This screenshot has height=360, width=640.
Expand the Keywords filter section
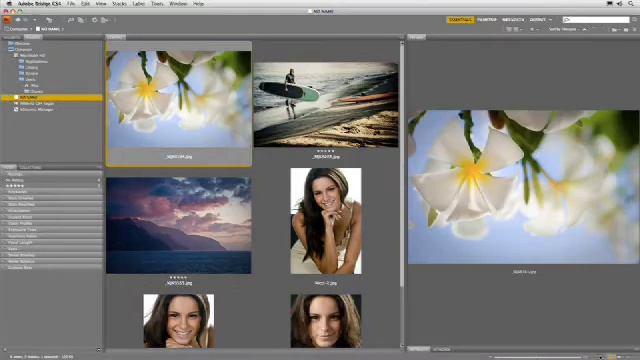[52, 192]
